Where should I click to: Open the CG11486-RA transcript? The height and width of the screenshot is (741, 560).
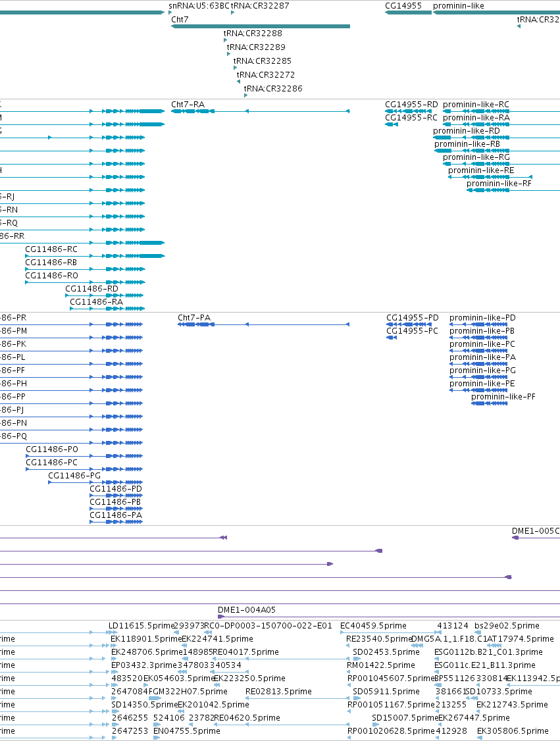(107, 309)
